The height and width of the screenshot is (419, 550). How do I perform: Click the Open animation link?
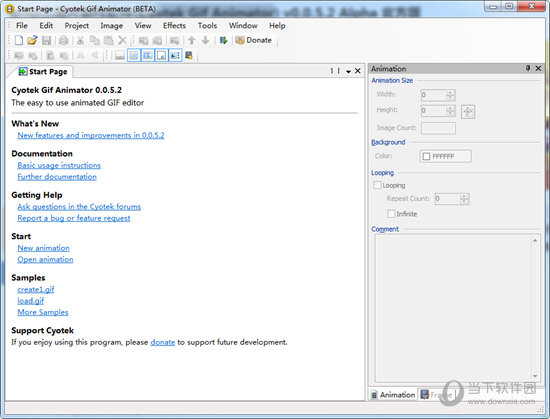(45, 259)
